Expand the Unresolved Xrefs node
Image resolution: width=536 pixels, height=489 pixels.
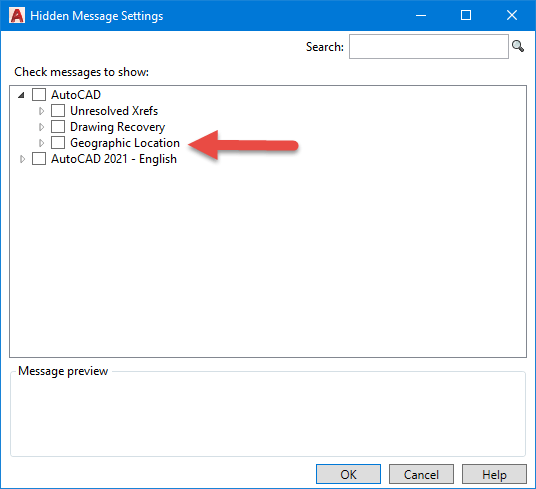coord(41,111)
